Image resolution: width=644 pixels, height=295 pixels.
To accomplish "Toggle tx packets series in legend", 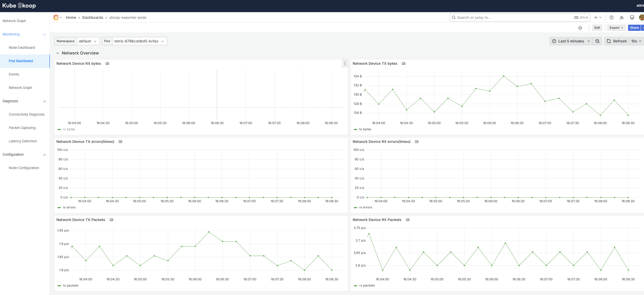I will (71, 285).
